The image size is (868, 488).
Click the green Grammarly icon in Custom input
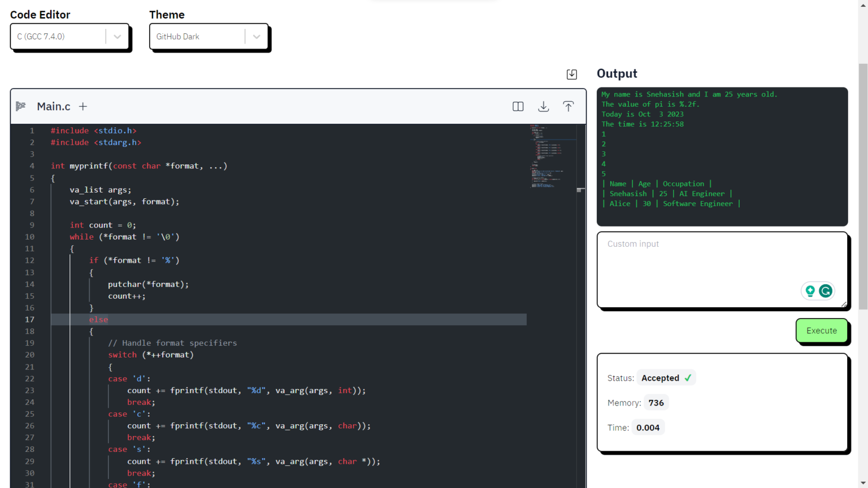tap(826, 291)
